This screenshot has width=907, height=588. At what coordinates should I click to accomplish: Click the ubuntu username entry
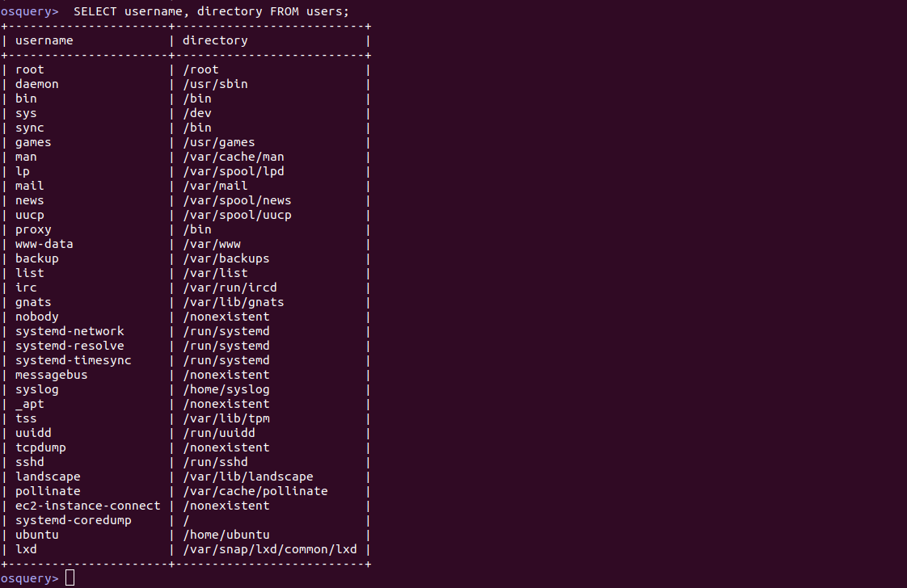pyautogui.click(x=37, y=535)
